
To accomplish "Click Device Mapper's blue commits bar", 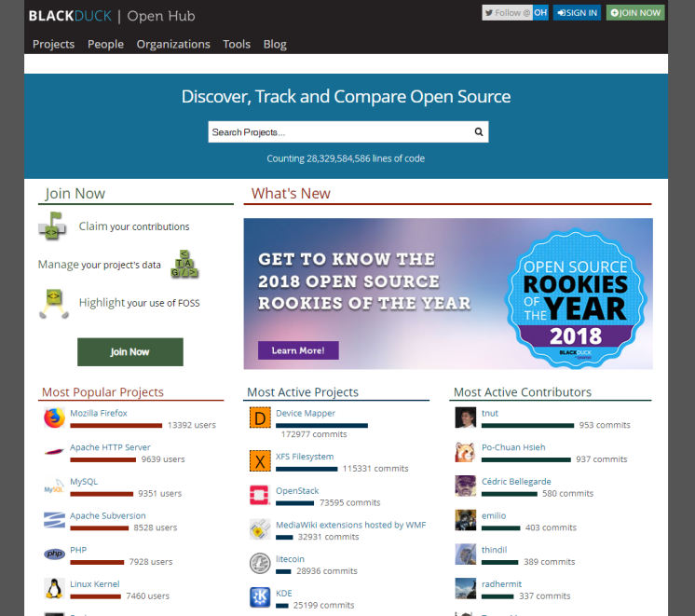I will point(321,425).
